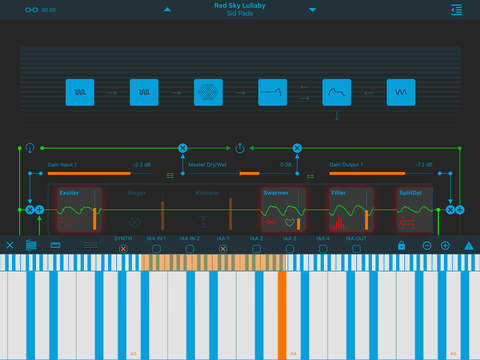Open the first oscillator module block
The height and width of the screenshot is (360, 480).
point(80,92)
